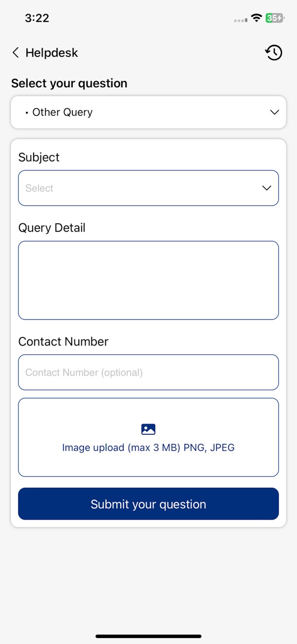Image resolution: width=297 pixels, height=644 pixels.
Task: Tap the battery indicator in status bar
Action: [275, 18]
